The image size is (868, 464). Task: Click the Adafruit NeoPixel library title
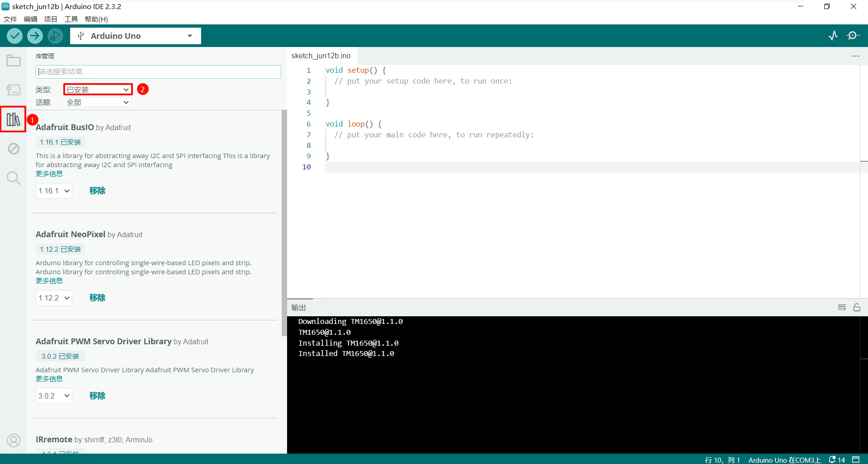[71, 234]
